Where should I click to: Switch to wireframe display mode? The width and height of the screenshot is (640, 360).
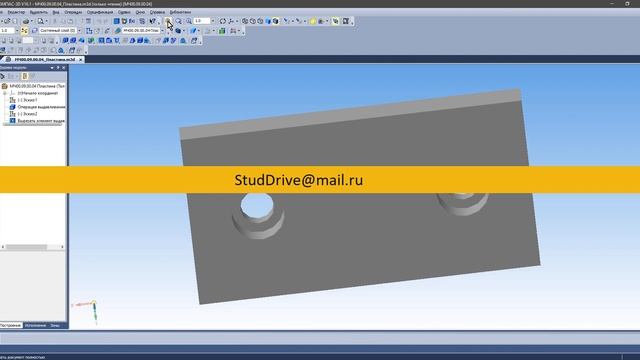(245, 21)
